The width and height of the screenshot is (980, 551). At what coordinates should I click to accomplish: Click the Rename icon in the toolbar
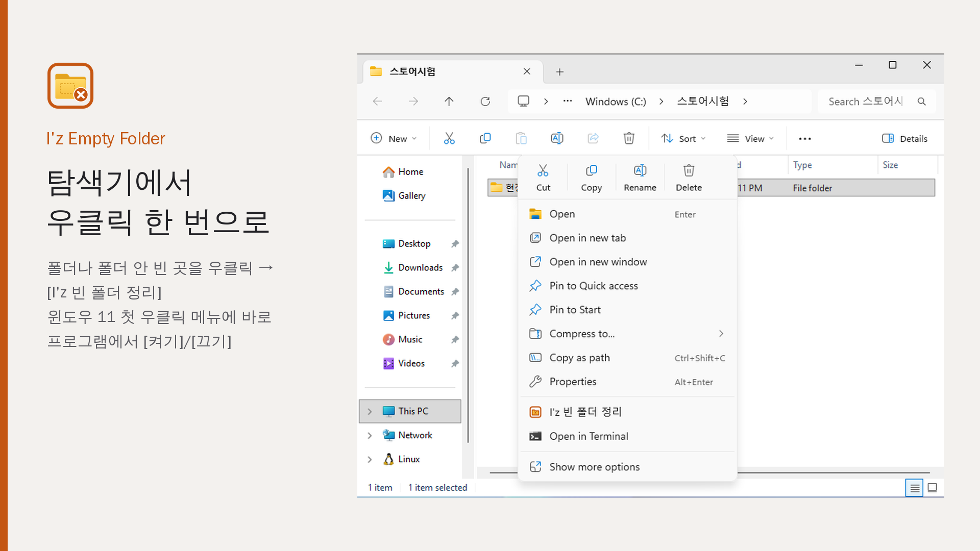point(557,138)
